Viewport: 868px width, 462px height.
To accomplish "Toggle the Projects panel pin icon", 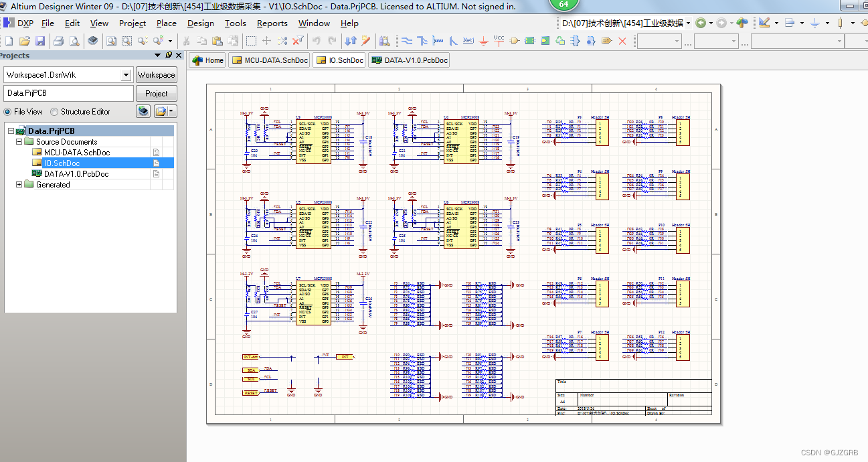I will pyautogui.click(x=167, y=56).
